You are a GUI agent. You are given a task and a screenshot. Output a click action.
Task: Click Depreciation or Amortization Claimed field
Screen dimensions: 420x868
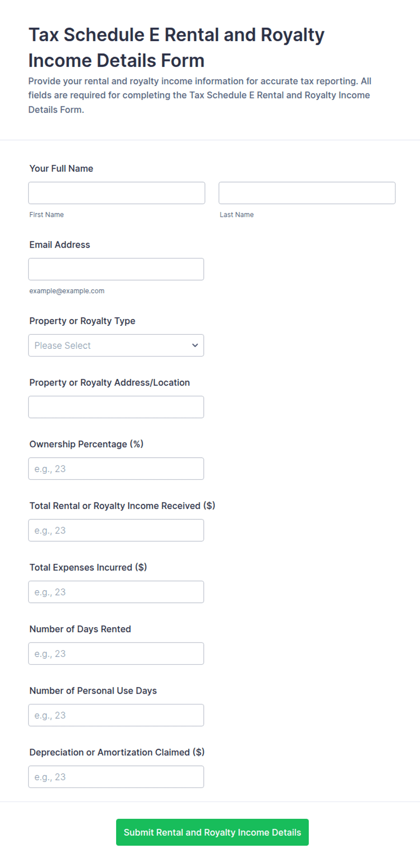tap(116, 777)
